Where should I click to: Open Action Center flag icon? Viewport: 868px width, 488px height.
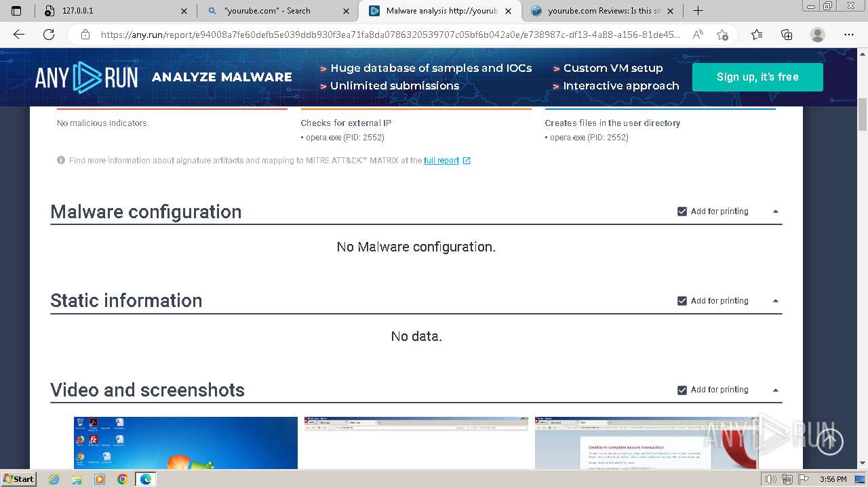point(804,479)
